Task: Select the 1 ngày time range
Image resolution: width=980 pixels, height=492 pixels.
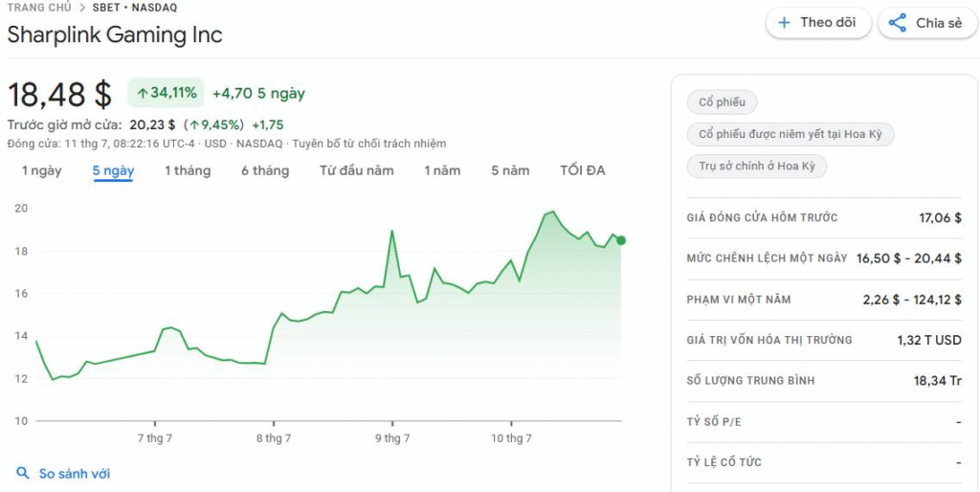Action: pyautogui.click(x=42, y=170)
